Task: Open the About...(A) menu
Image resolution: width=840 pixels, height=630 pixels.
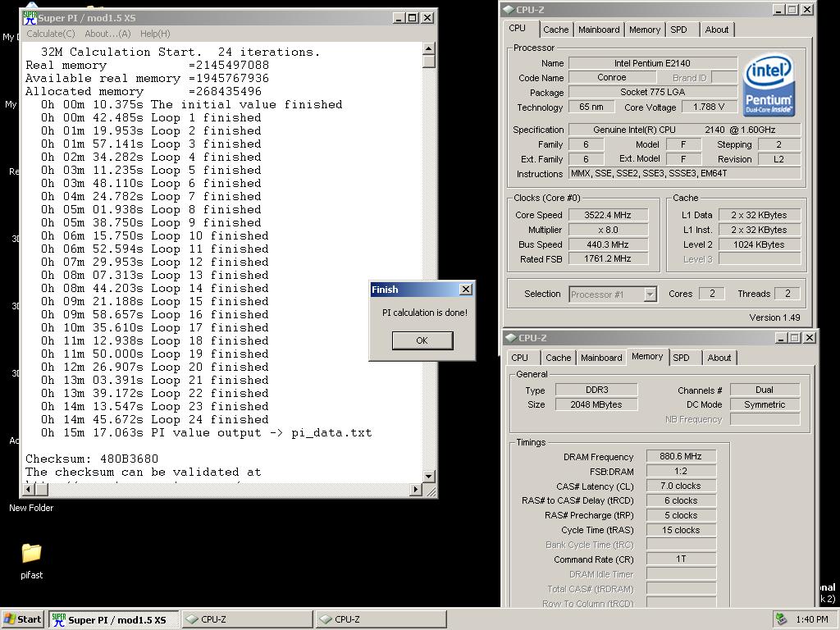Action: tap(107, 34)
